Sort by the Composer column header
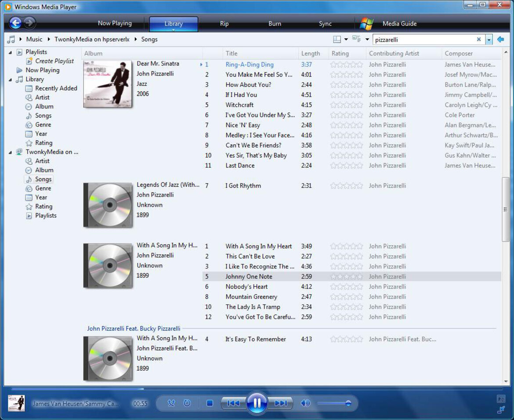This screenshot has height=420, width=514. pyautogui.click(x=471, y=53)
